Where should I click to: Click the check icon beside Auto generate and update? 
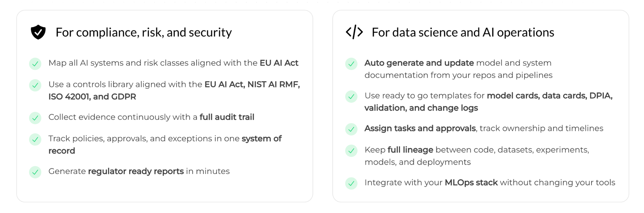351,64
